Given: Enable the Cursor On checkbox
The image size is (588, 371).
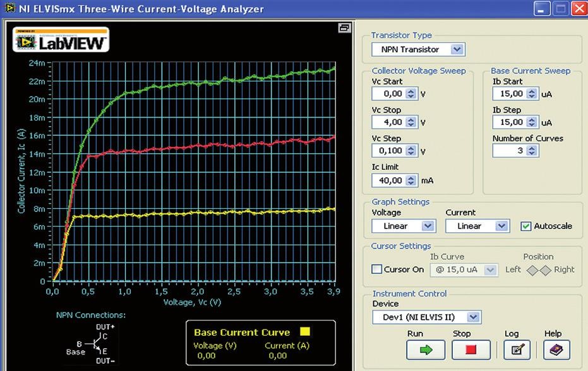Looking at the screenshot, I should 376,269.
